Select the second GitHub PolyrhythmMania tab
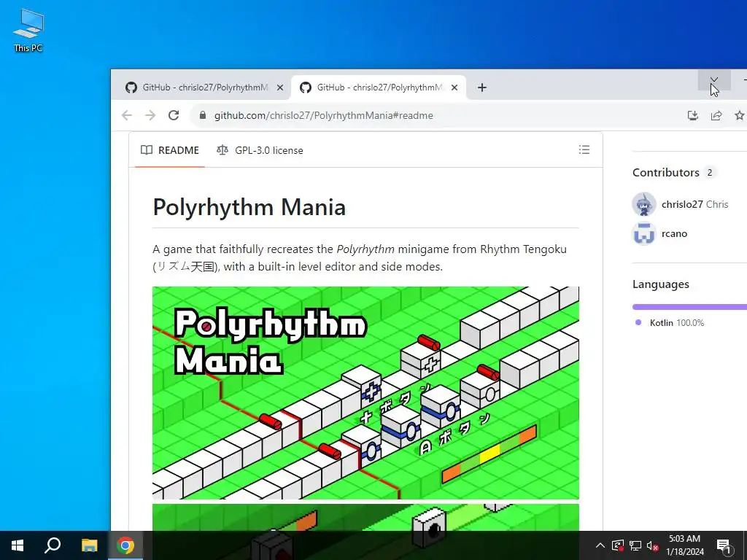This screenshot has height=560, width=747. pos(379,87)
